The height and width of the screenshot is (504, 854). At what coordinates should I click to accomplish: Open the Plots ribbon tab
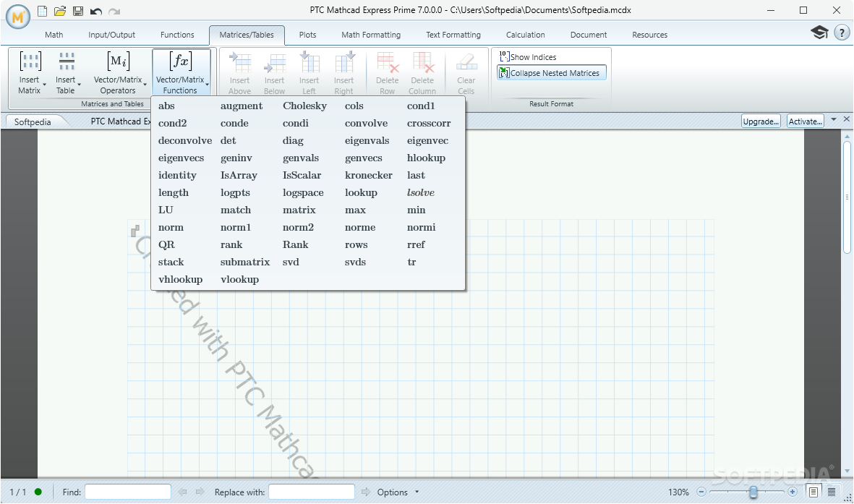click(307, 35)
